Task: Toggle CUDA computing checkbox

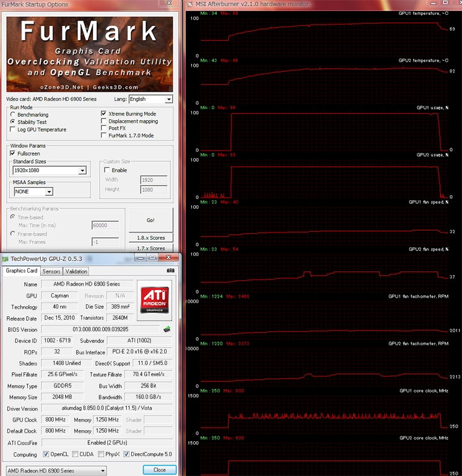Action: (x=75, y=454)
